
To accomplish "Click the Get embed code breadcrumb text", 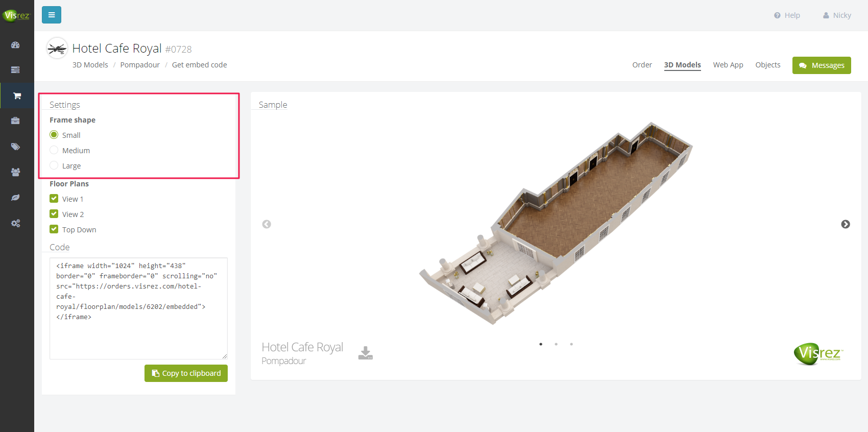I will 199,65.
